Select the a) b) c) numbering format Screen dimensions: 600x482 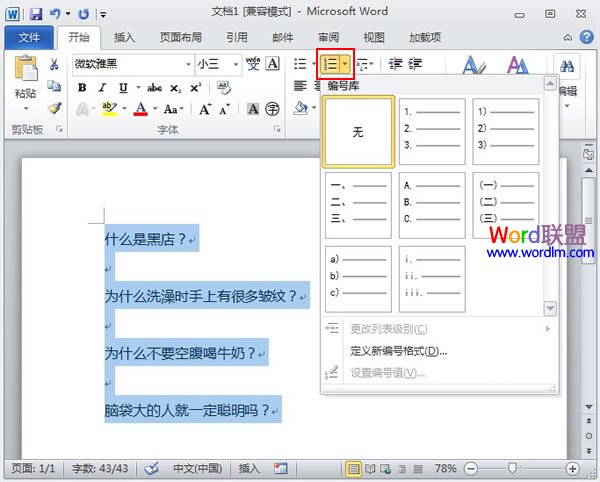click(358, 279)
